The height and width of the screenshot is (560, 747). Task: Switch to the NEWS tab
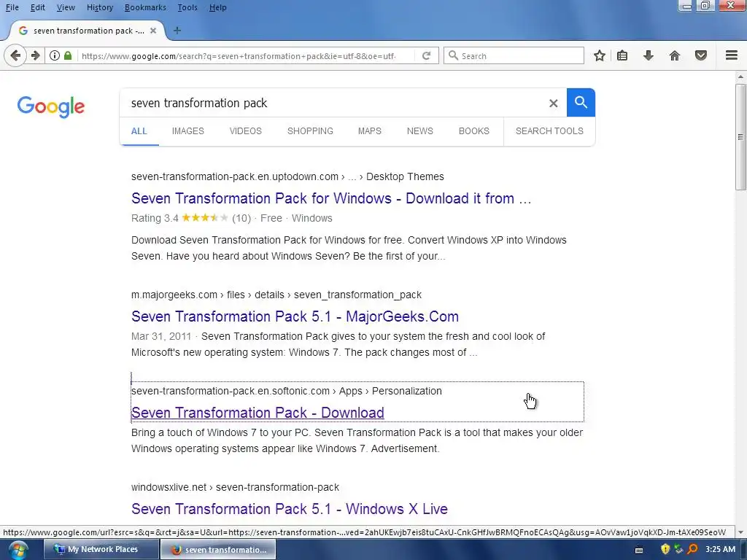[419, 131]
